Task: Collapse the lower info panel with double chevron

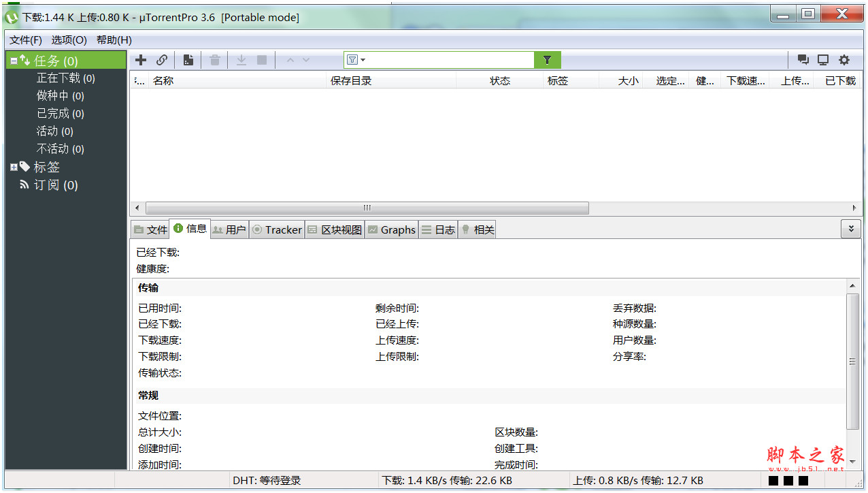Action: [x=851, y=229]
